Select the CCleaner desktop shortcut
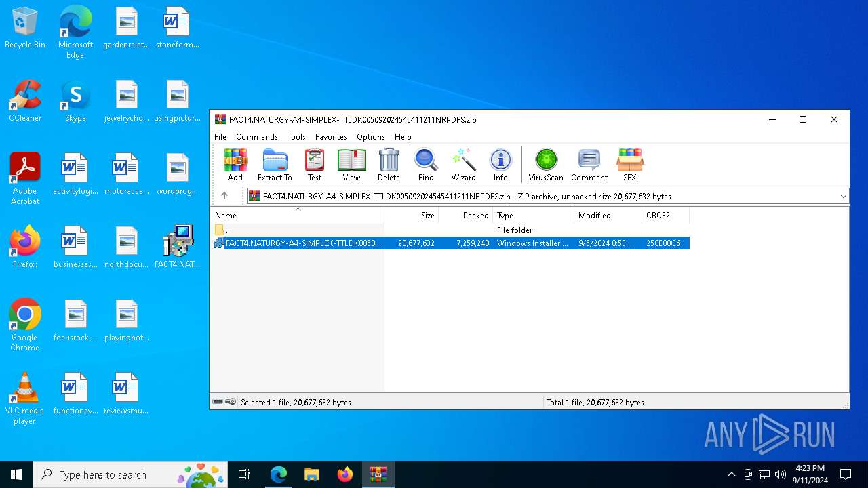Viewport: 868px width, 488px height. coord(25,101)
